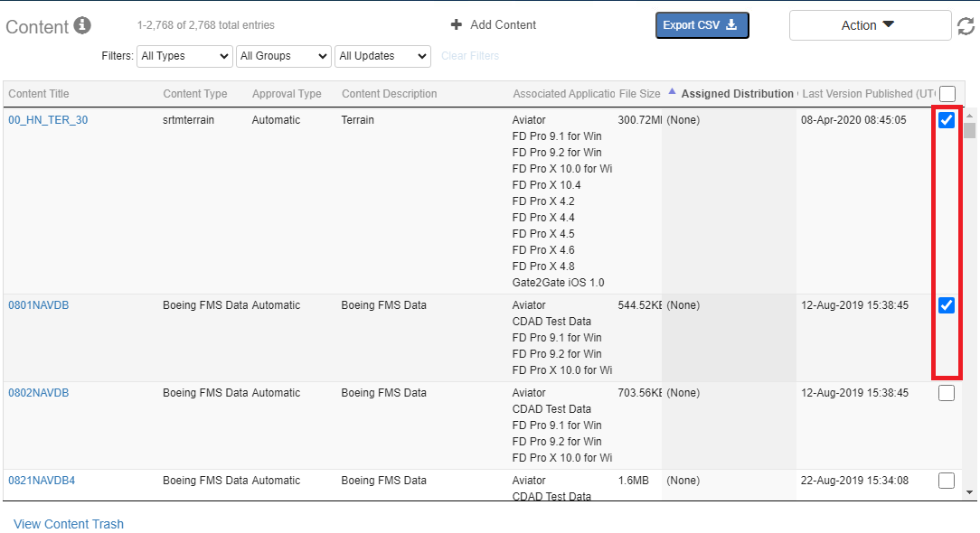Click the vertical scrollbar thumb

tap(970, 130)
